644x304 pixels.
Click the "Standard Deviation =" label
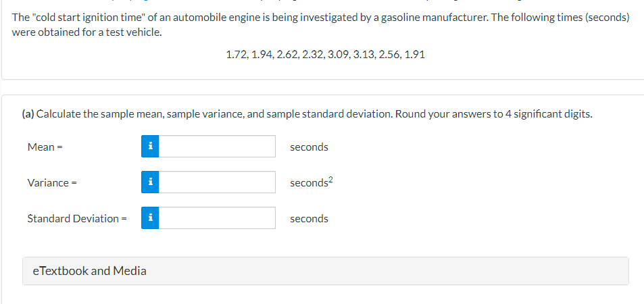coord(77,219)
